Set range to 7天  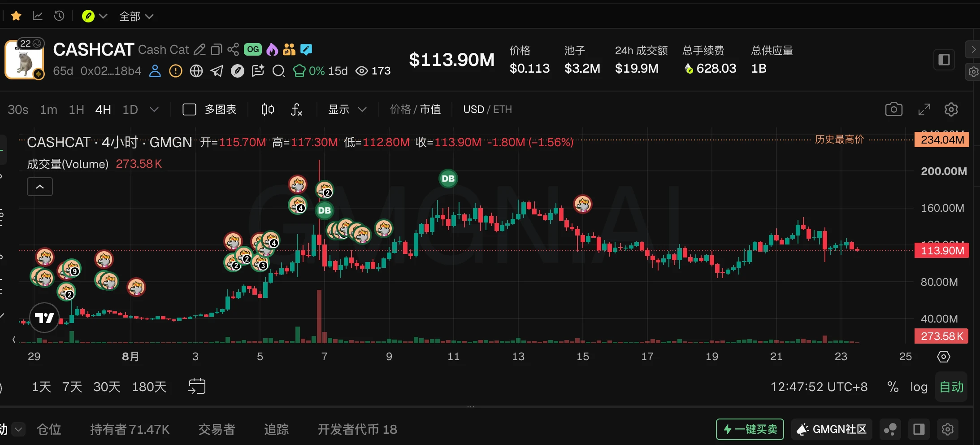click(72, 387)
